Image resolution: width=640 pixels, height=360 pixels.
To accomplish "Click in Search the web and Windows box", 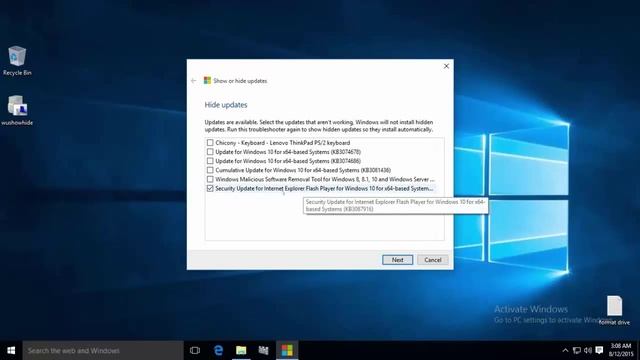I will tap(103, 350).
